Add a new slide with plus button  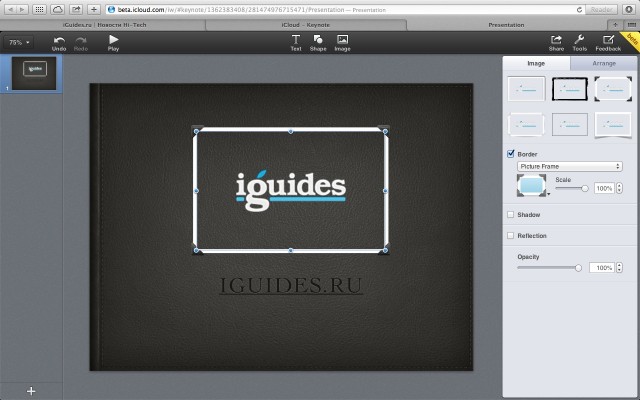click(x=31, y=391)
